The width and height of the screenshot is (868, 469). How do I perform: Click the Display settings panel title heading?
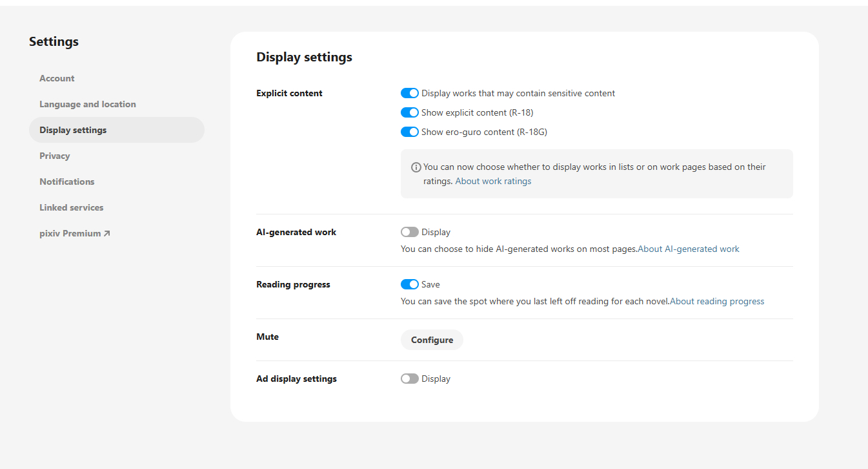[x=304, y=57]
